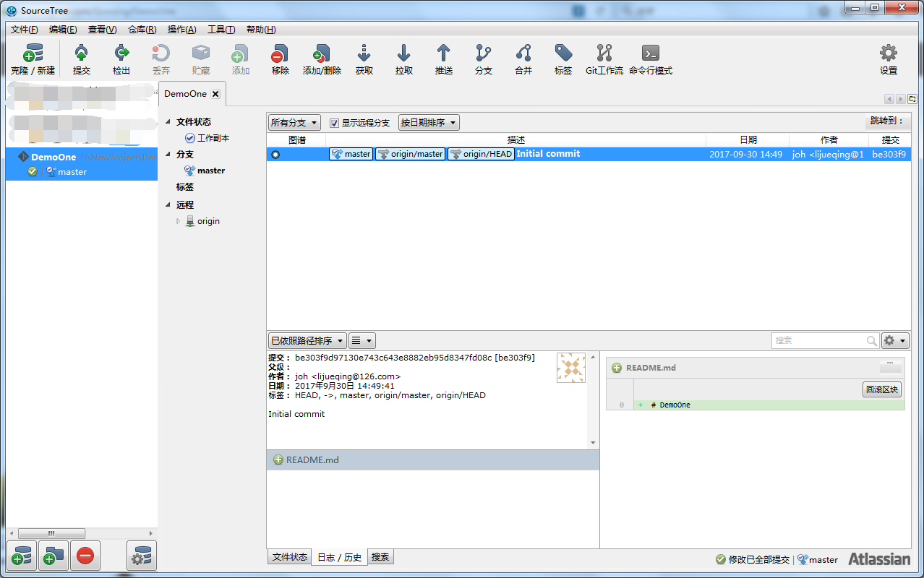Click the origin/HEAD label in the commit row
Image resolution: width=924 pixels, height=578 pixels.
point(481,154)
